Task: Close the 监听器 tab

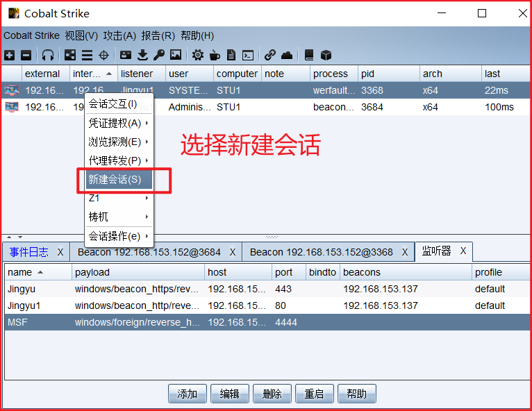Action: pos(463,251)
